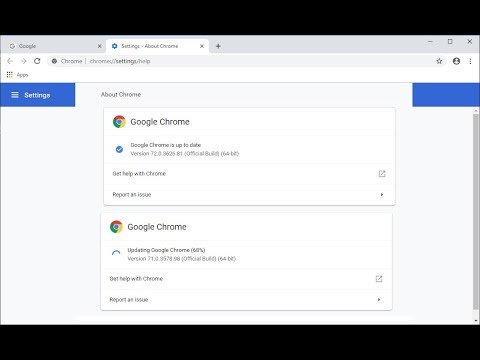This screenshot has height=360, width=480.
Task: Click the up-to-date checkmark icon
Action: 119,149
